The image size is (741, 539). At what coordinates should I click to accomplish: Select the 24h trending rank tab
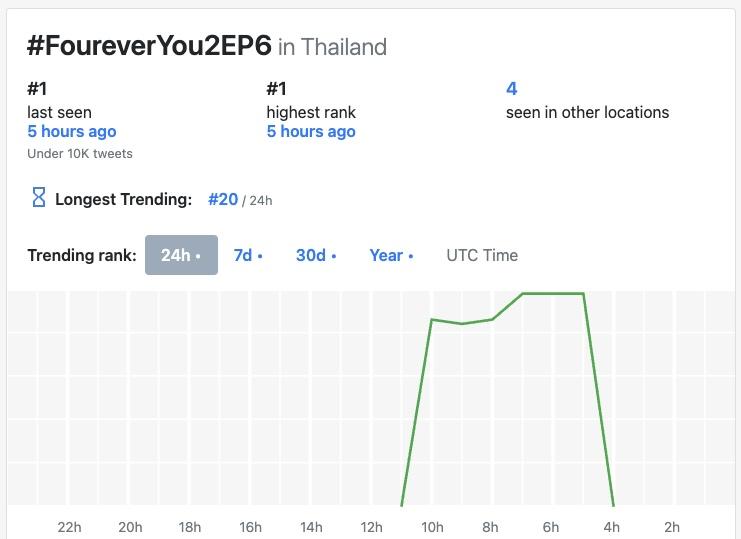pyautogui.click(x=181, y=255)
